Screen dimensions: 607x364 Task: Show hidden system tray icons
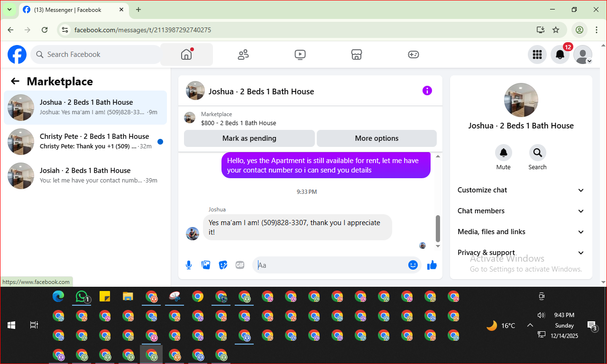530,325
